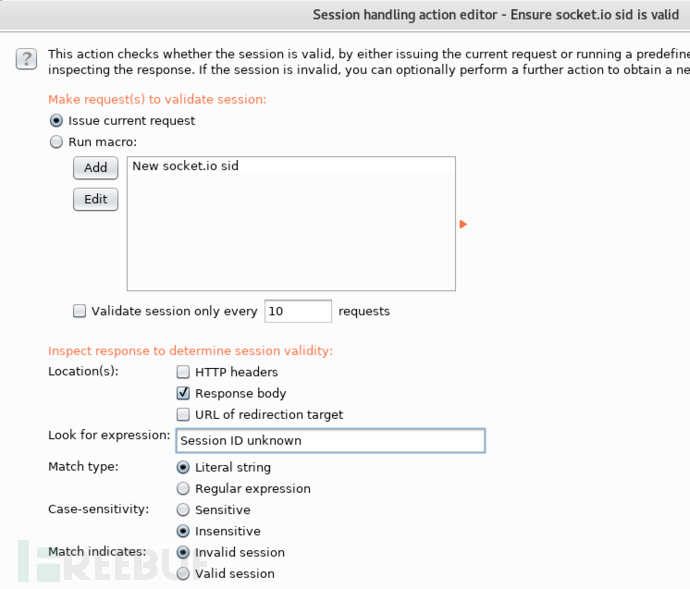Choose Regular expression match type
690x589 pixels.
click(x=183, y=488)
